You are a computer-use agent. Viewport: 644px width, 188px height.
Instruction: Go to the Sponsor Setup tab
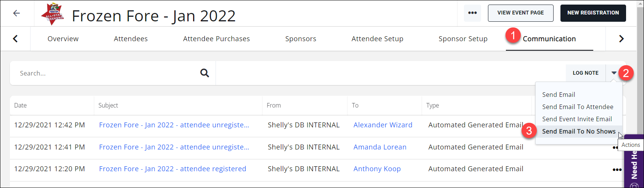pos(463,39)
